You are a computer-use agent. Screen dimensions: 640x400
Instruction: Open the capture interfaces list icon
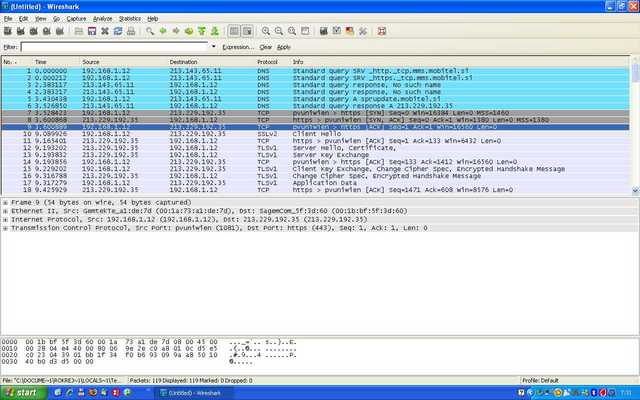pyautogui.click(x=7, y=31)
